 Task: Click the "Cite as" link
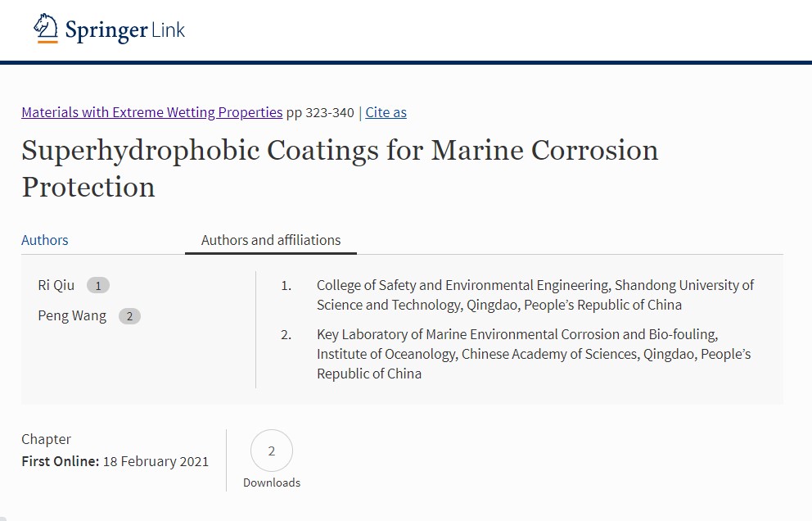coord(386,112)
